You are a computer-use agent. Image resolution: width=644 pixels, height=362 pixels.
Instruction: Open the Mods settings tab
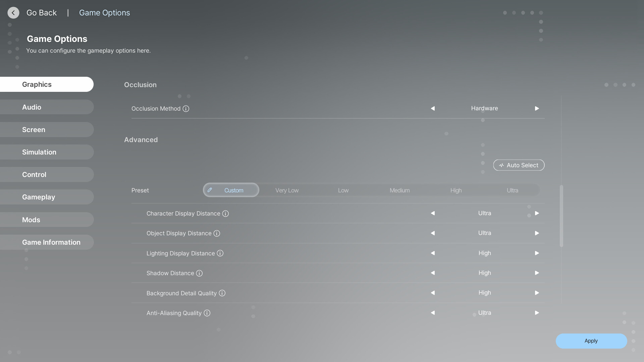[x=47, y=220]
